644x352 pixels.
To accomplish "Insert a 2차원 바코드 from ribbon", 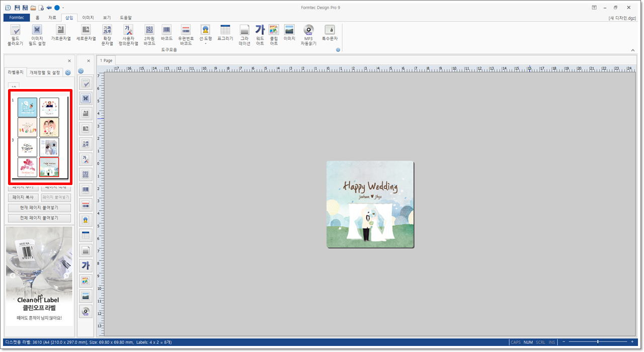I will coord(149,35).
